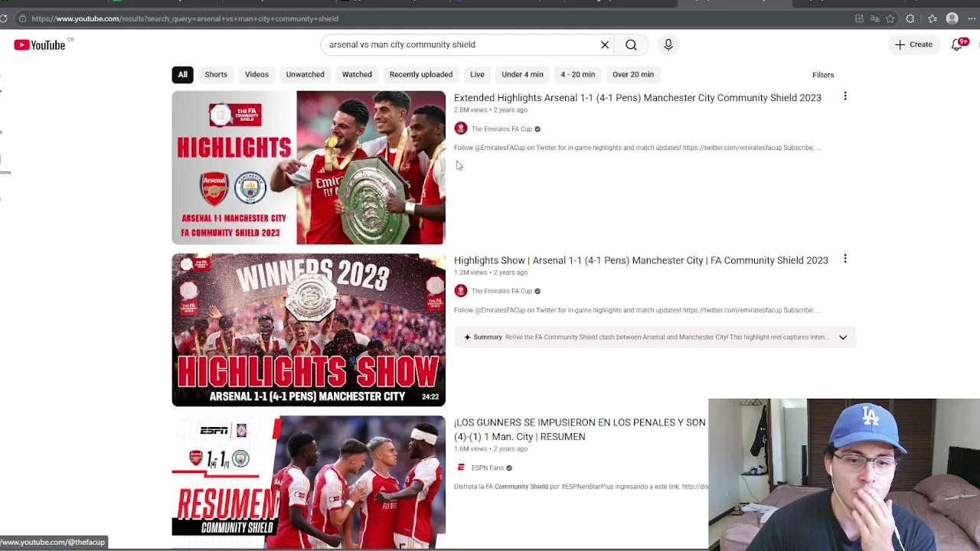Filter by Unwatched videos

tap(305, 74)
